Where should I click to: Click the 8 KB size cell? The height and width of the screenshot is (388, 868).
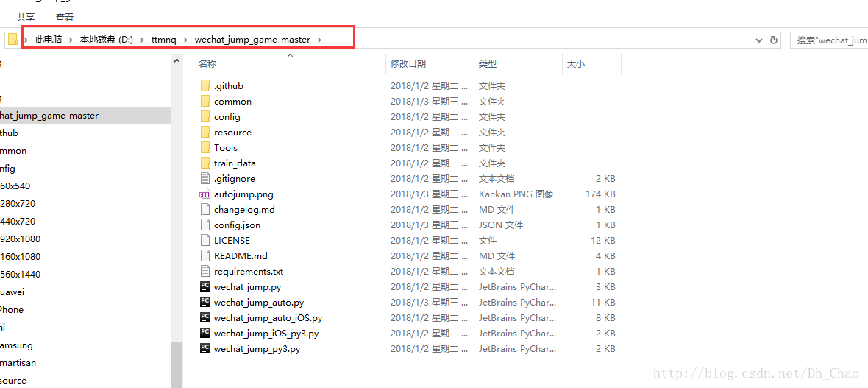(x=605, y=318)
